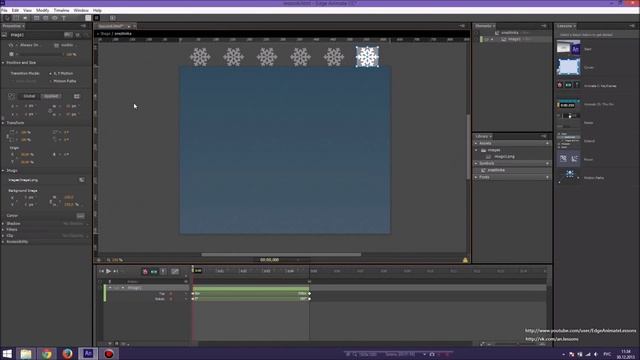Click the Add Font plus button
Viewport: 640px width, 360px height.
pos(547,177)
